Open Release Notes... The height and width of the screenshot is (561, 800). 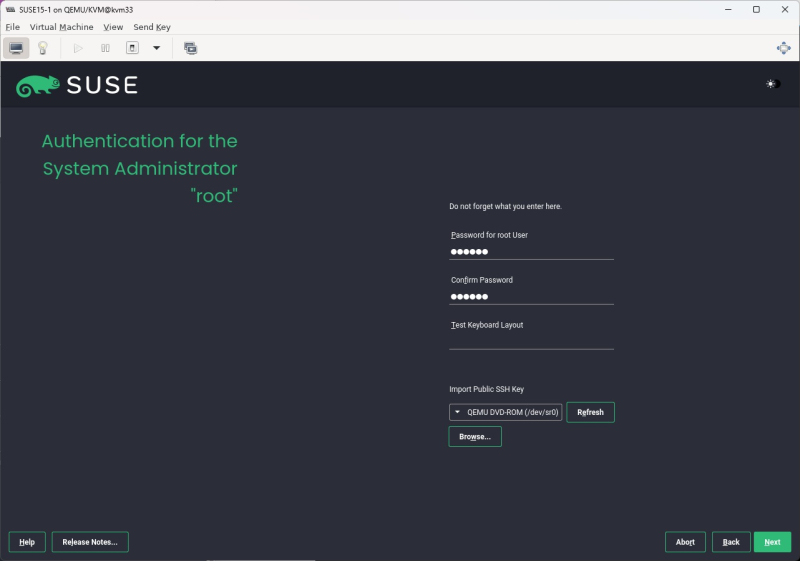coord(90,542)
